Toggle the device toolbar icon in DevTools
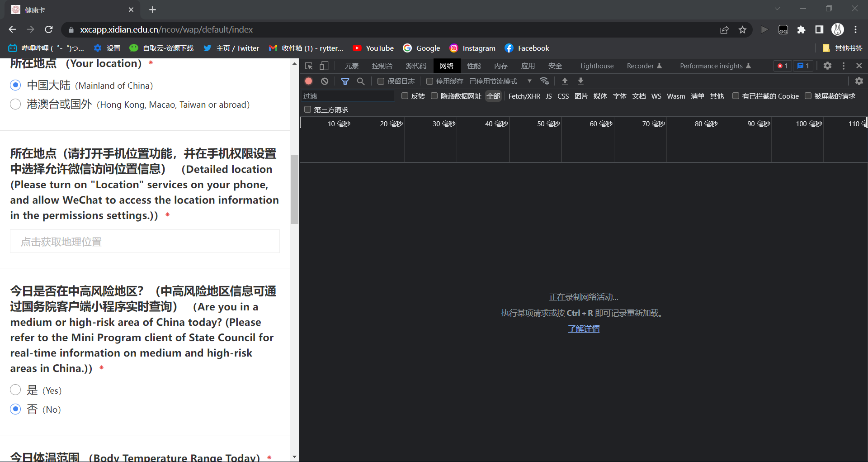 [x=324, y=66]
